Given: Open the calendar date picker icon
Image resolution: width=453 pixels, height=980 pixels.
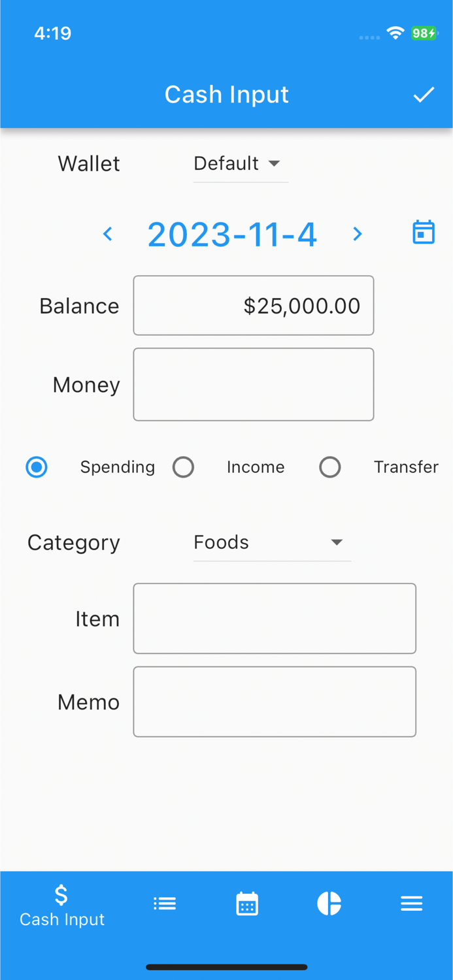Looking at the screenshot, I should pos(424,232).
